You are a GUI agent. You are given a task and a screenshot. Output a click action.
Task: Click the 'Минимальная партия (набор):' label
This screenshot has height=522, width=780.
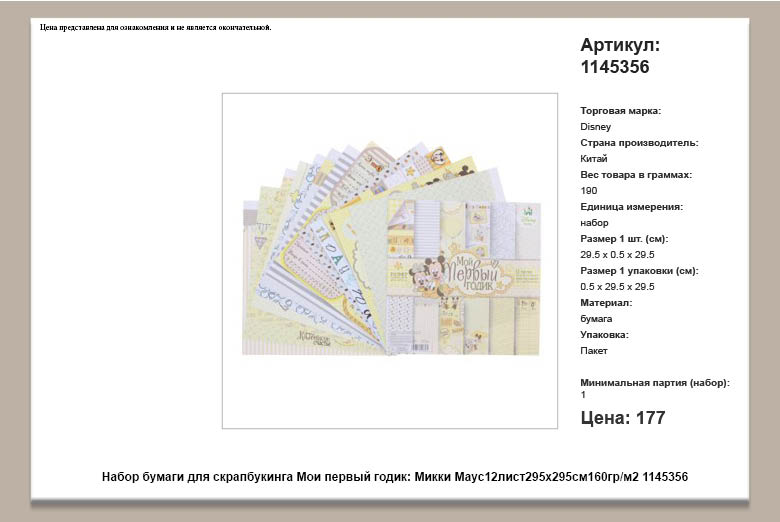pos(655,383)
